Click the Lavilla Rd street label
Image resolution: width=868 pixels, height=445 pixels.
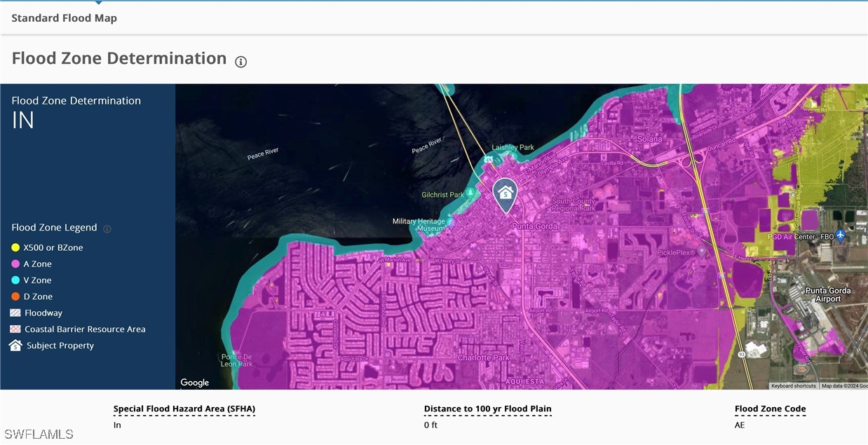611,163
